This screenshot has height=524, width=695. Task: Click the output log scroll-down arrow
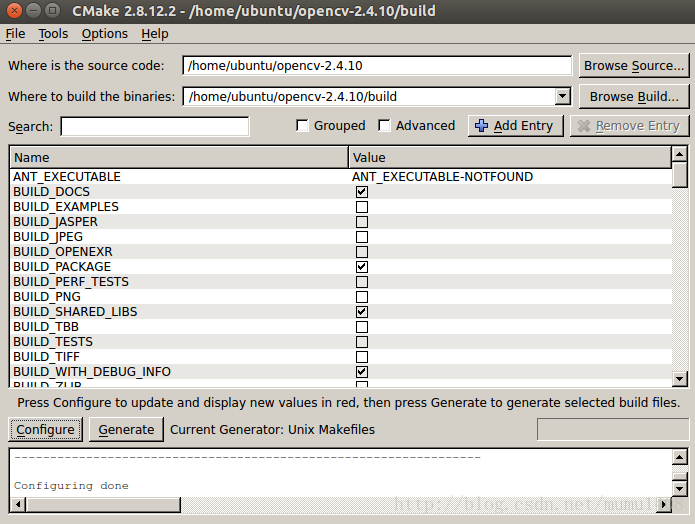679,489
